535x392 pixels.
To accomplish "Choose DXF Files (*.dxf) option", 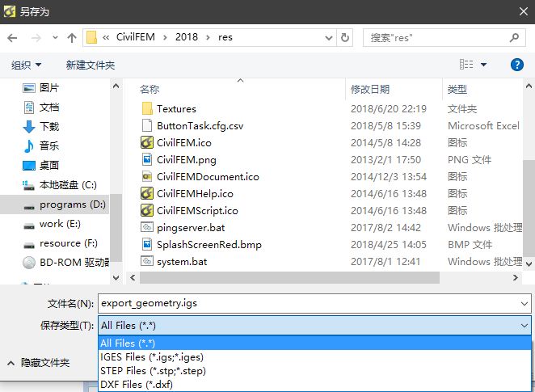I will tap(314, 385).
